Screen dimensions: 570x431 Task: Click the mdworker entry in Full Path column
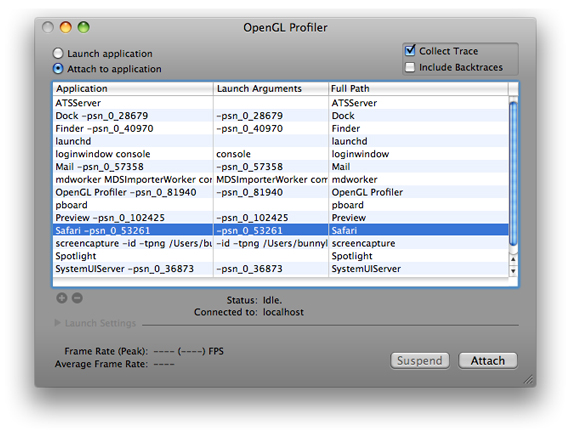(418, 180)
